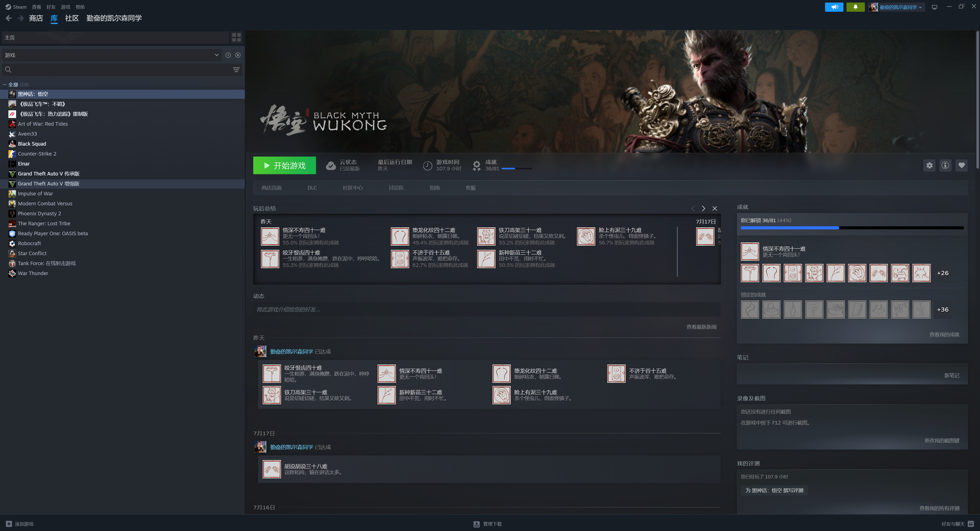Click 更改我的截图键 link

pos(941,440)
